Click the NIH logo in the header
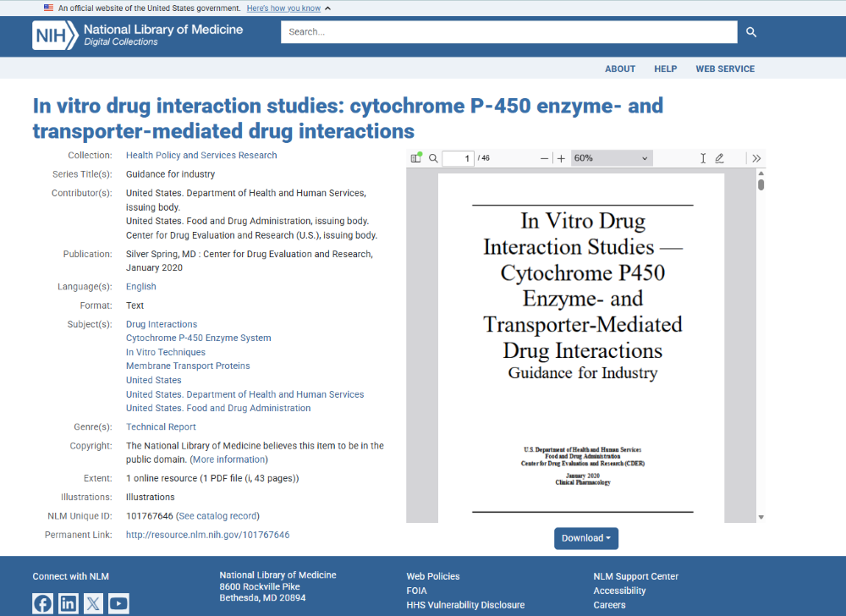This screenshot has width=846, height=616. [x=55, y=36]
